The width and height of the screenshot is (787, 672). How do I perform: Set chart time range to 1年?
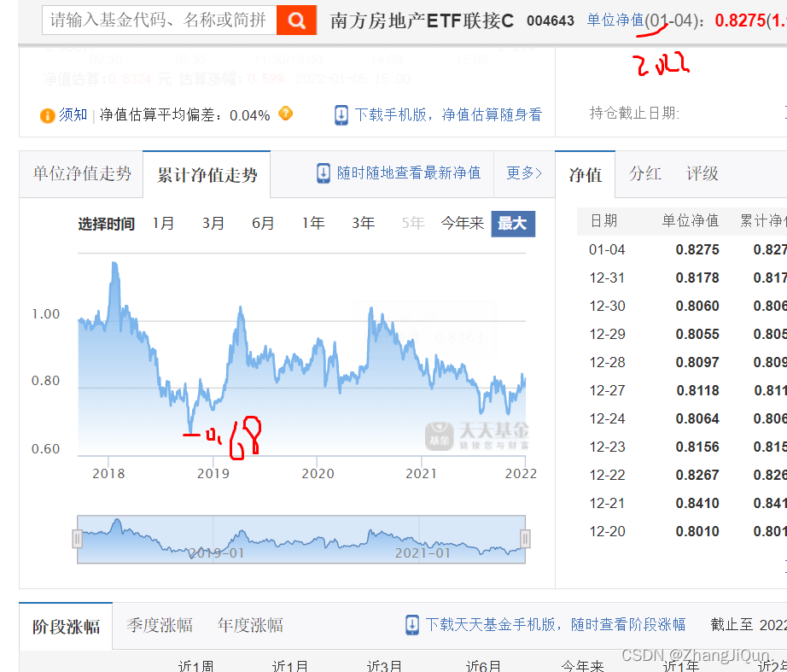coord(312,223)
